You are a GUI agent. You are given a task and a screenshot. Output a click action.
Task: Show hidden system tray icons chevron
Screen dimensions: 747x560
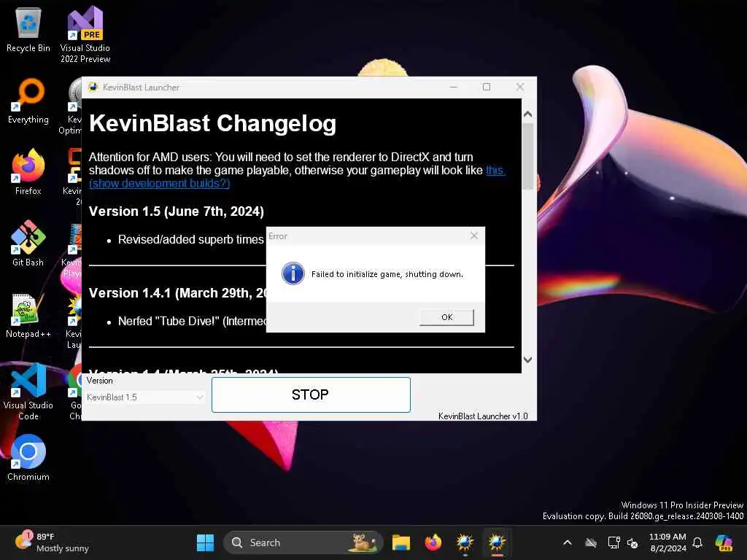tap(568, 542)
